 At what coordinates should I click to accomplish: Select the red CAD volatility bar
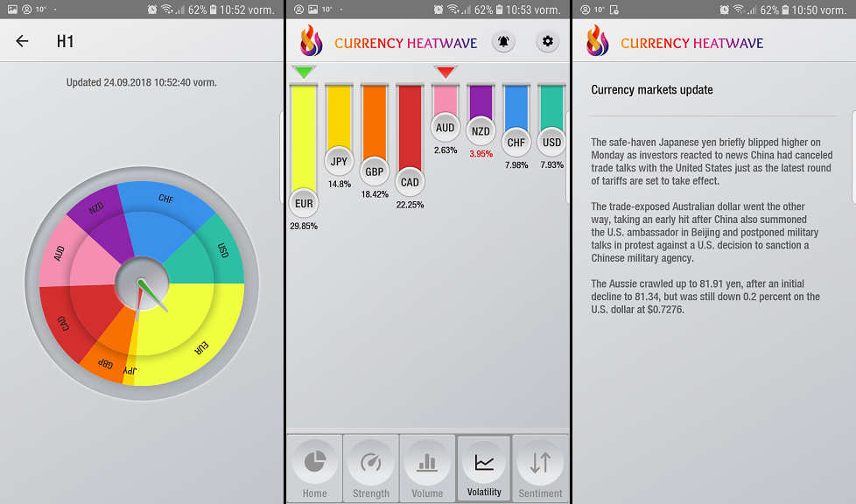(410, 126)
